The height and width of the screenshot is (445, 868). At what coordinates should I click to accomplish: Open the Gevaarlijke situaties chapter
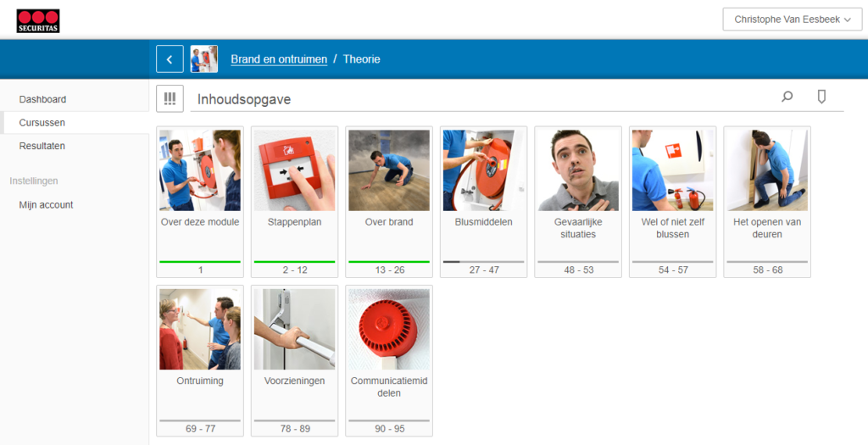pyautogui.click(x=578, y=202)
